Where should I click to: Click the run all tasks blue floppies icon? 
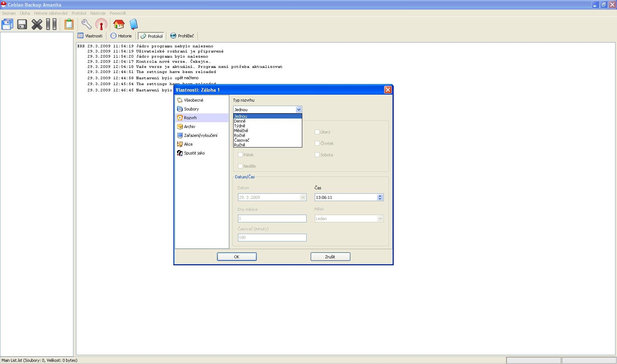(x=7, y=24)
